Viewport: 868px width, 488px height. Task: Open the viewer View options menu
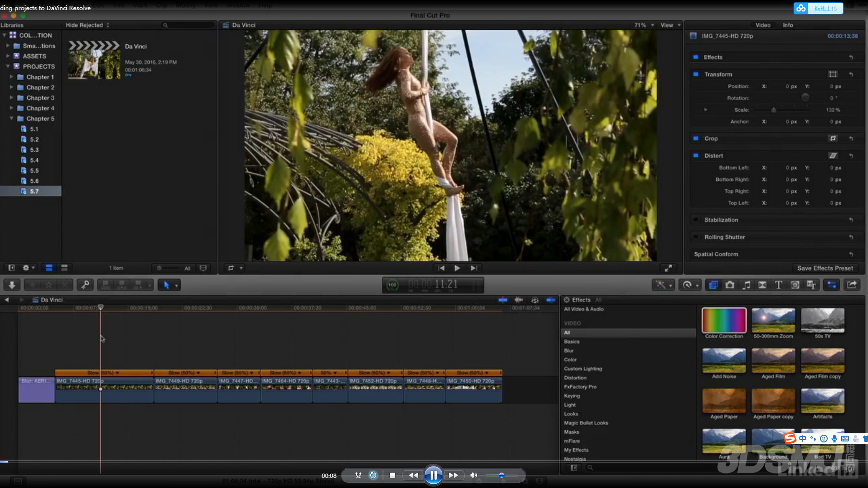tap(671, 25)
